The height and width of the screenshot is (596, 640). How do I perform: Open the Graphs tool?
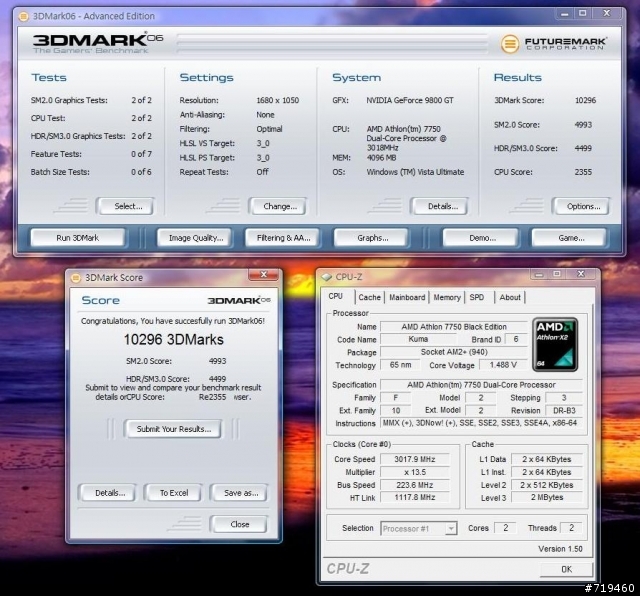pyautogui.click(x=371, y=238)
